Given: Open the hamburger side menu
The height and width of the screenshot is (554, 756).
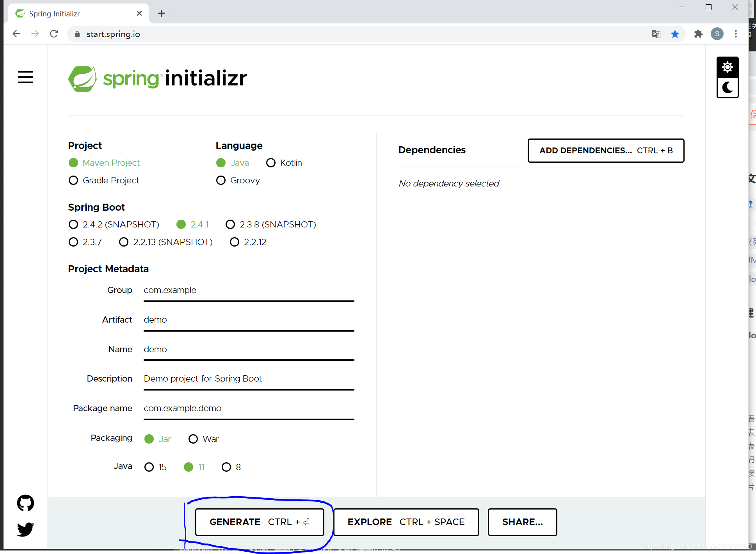Looking at the screenshot, I should click(x=25, y=77).
